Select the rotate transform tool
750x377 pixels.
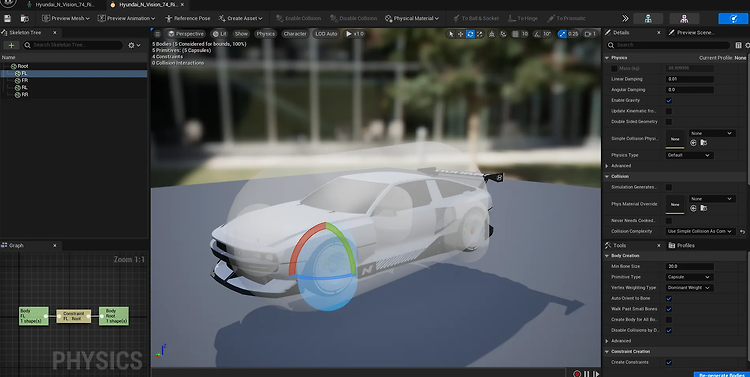coord(470,34)
